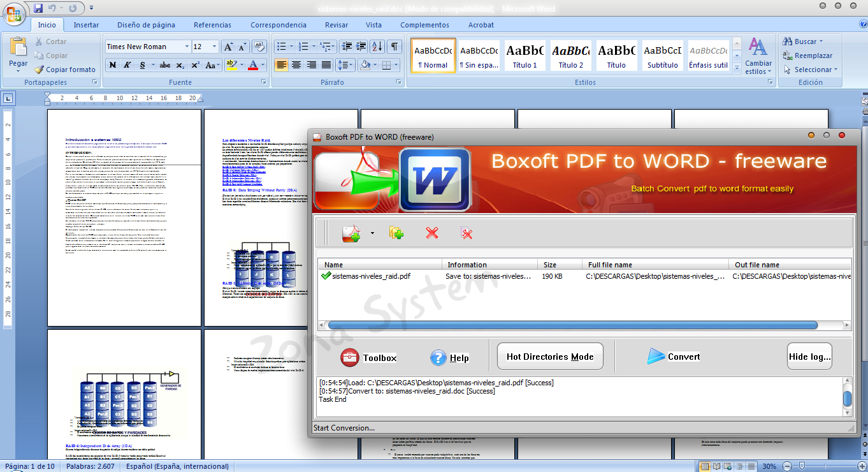Open the change case Aa dropdown
This screenshot has width=868, height=472.
[x=213, y=65]
